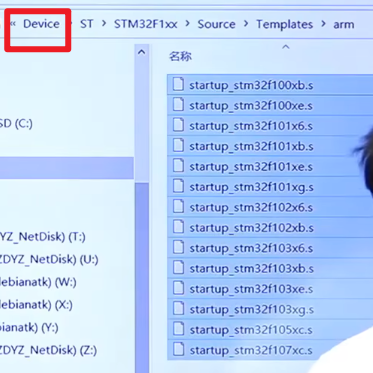The height and width of the screenshot is (373, 373).
Task: Select file name startup_stm32f103x6.s
Action: pos(251,248)
